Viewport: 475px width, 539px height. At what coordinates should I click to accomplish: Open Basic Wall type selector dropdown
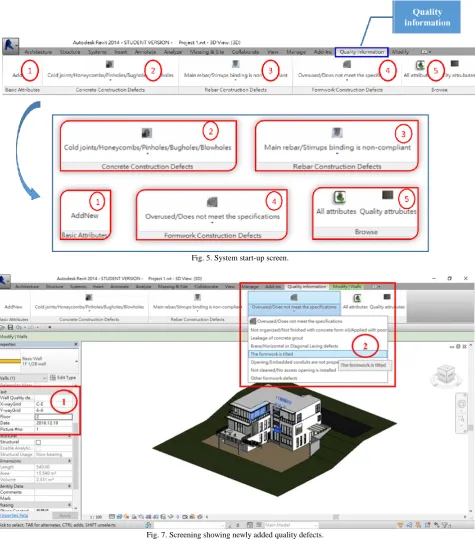(76, 361)
